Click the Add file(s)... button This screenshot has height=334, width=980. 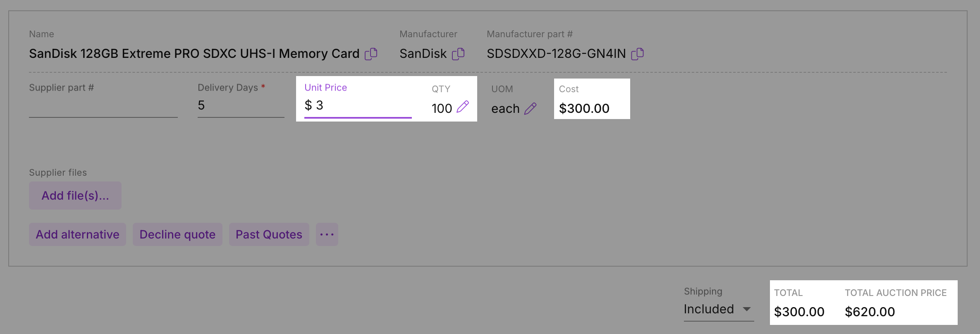click(75, 196)
